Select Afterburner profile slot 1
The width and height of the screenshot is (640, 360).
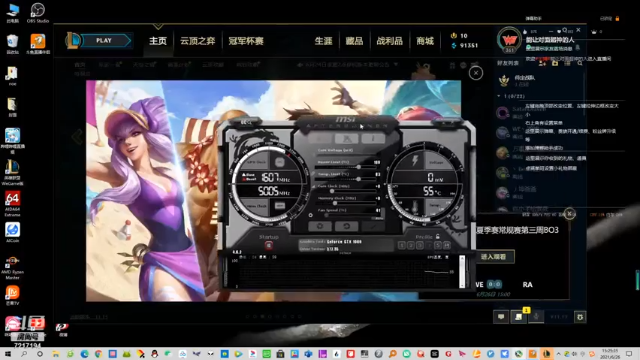tap(402, 245)
